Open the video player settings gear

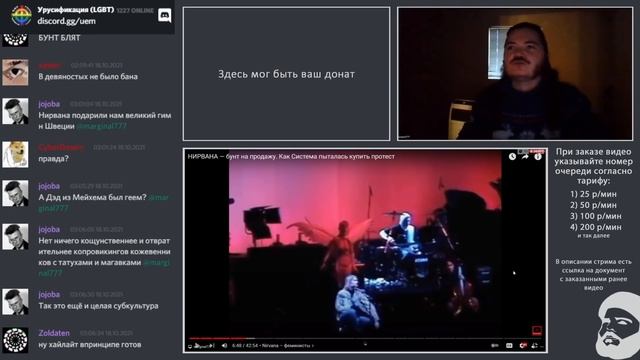(523, 346)
